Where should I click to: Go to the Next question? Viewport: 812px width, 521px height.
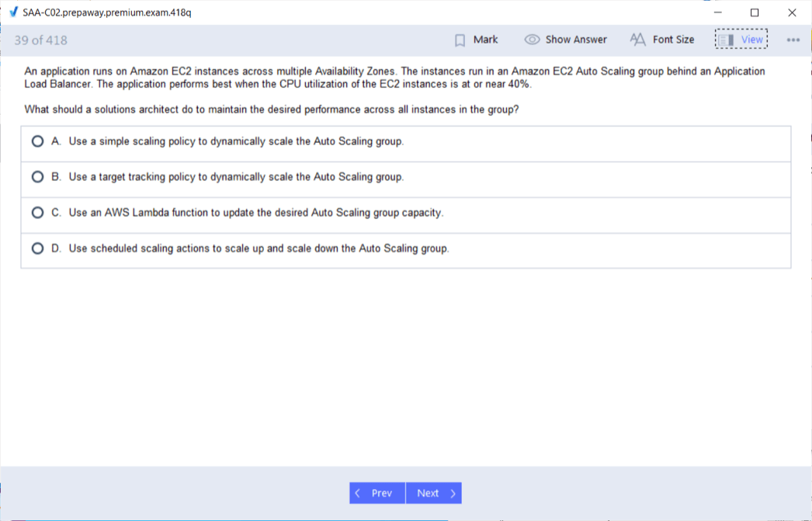[434, 493]
